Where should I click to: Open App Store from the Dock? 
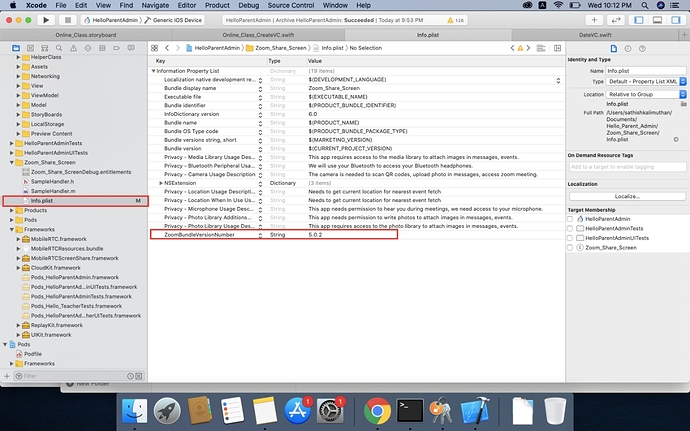[298, 410]
